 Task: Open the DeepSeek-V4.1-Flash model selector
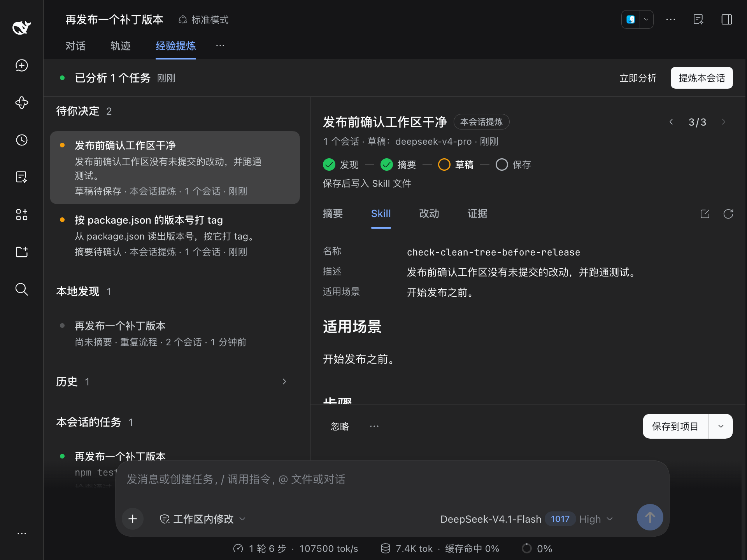point(527,519)
